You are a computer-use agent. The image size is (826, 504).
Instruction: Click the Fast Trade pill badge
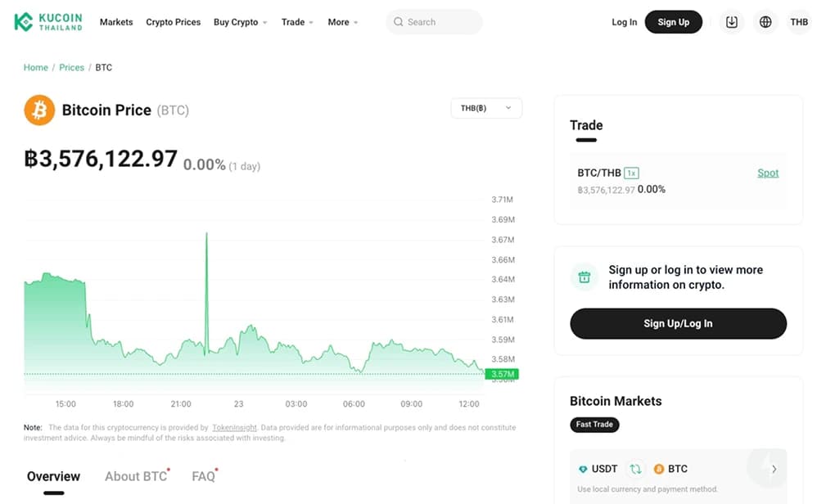point(594,425)
